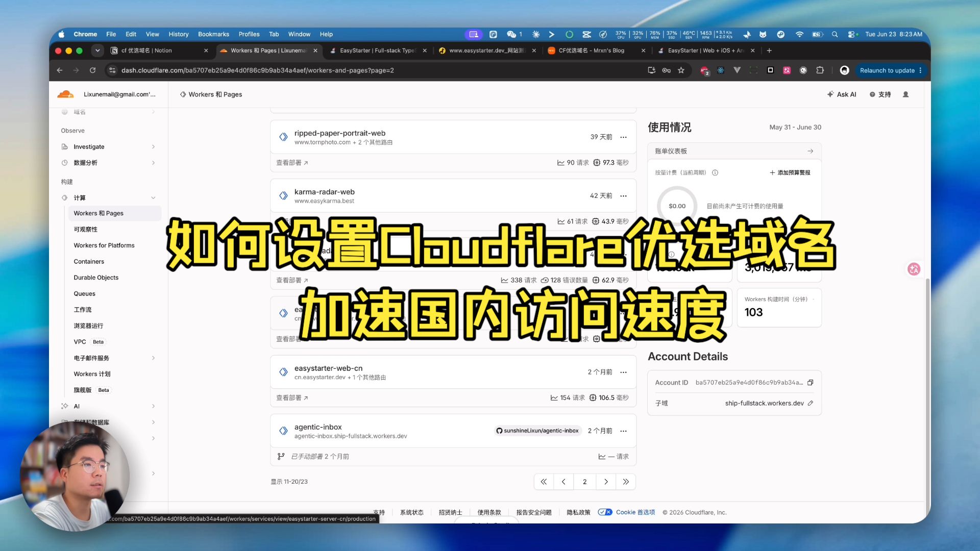Open VPC Beta sidebar item
980x551 pixels.
coord(89,342)
